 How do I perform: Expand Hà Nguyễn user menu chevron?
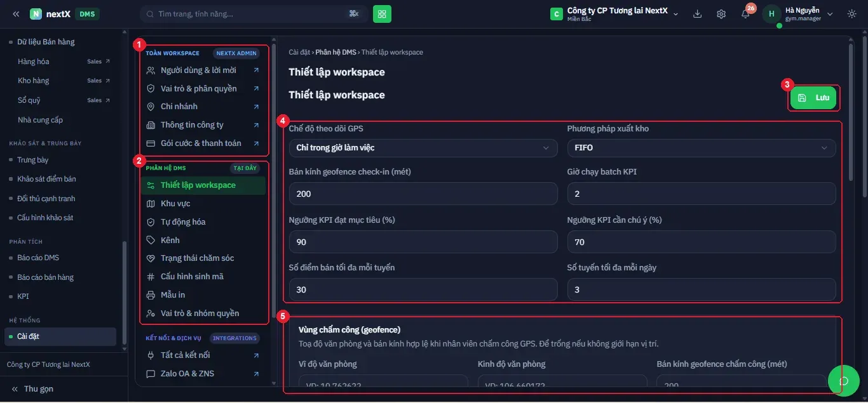[x=830, y=14]
